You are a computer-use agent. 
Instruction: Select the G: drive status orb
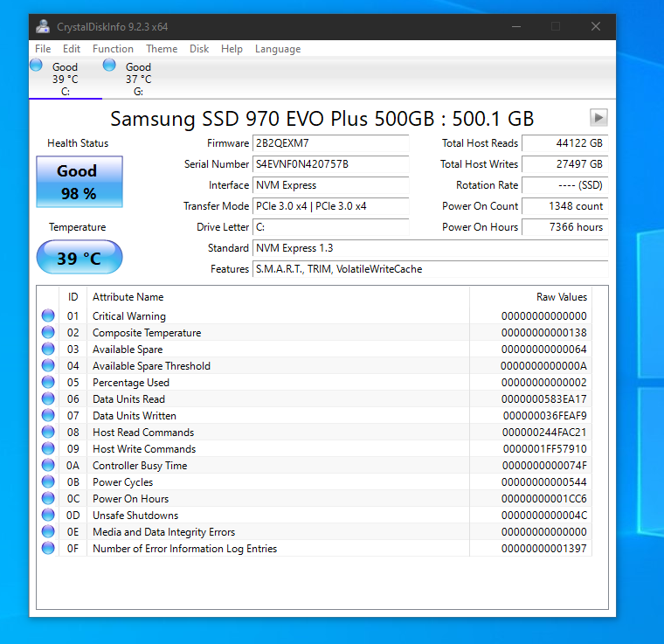click(109, 65)
